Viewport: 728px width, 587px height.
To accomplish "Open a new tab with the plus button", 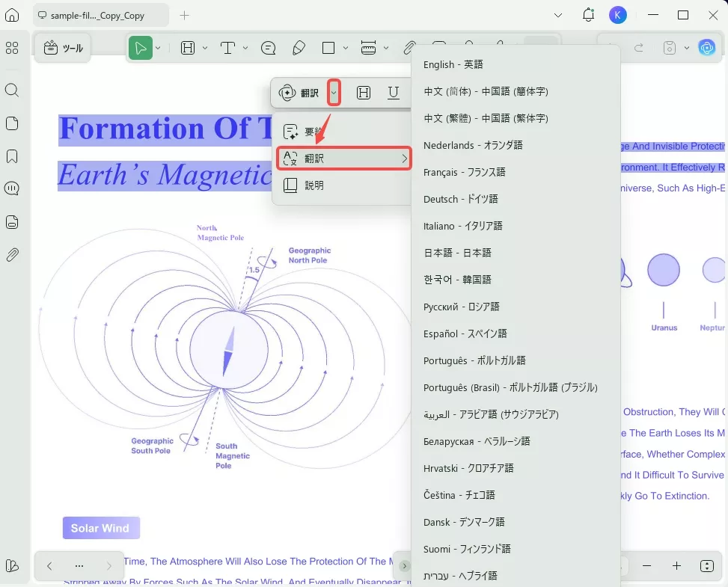I will click(x=185, y=15).
